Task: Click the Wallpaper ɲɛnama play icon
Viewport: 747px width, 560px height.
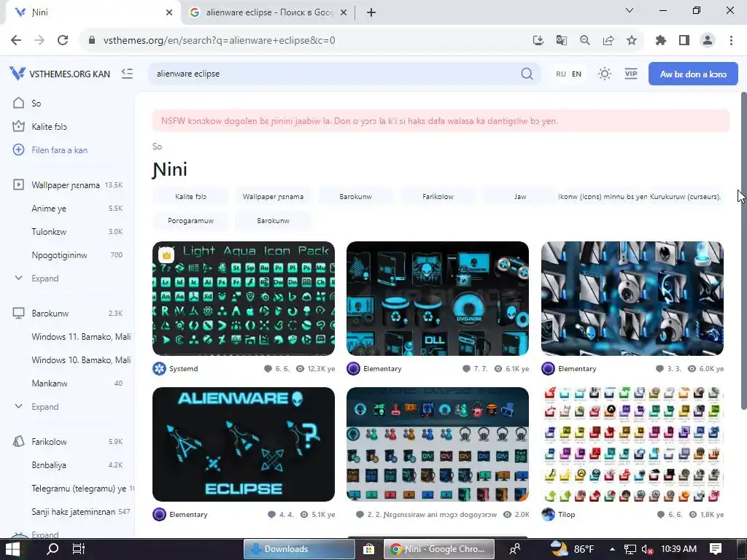Action: 18,184
